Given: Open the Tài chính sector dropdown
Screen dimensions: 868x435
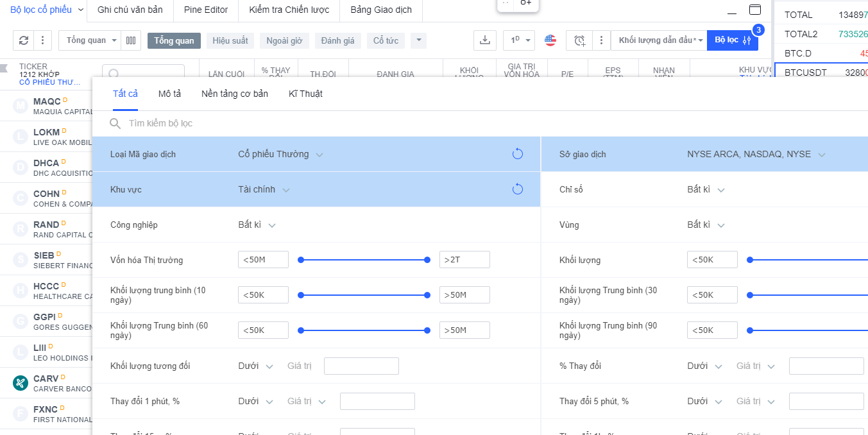Looking at the screenshot, I should point(264,189).
